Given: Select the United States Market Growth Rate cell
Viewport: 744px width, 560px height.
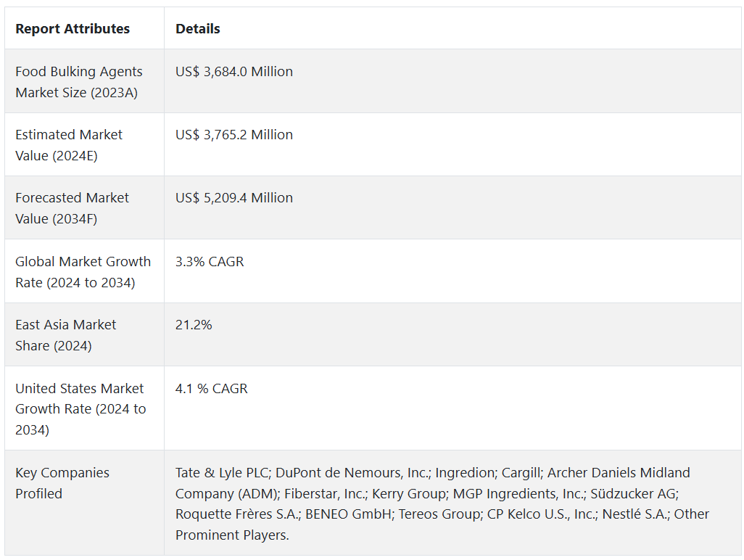Looking at the screenshot, I should tap(80, 409).
